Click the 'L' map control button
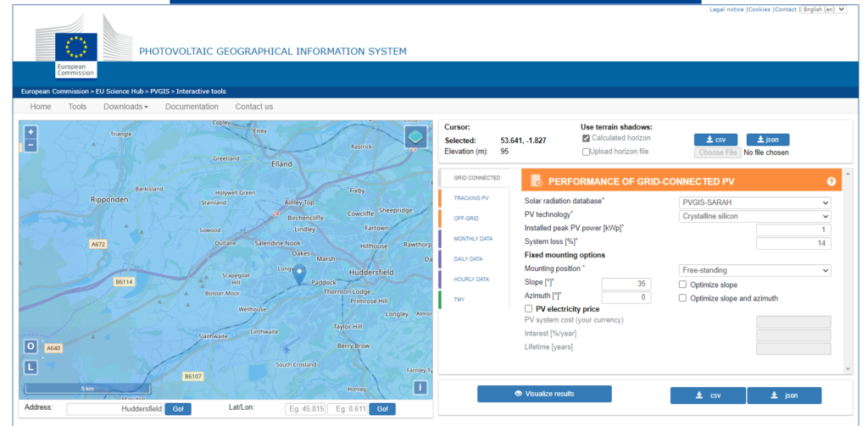This screenshot has width=868, height=426. pos(31,367)
